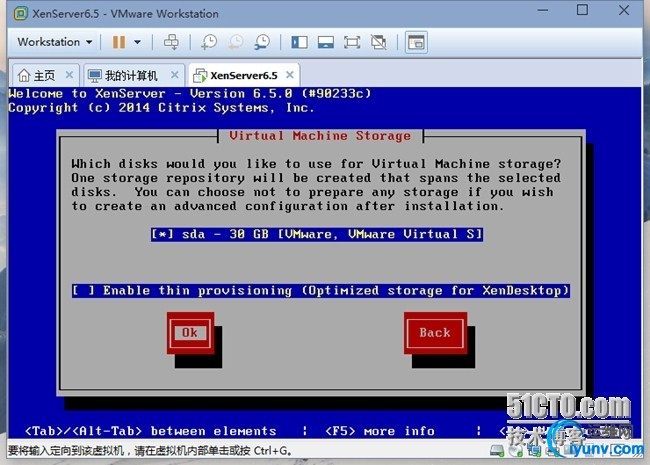Click the '<F5> more info' hint text
Screen dimensions: 650x465
(x=379, y=431)
